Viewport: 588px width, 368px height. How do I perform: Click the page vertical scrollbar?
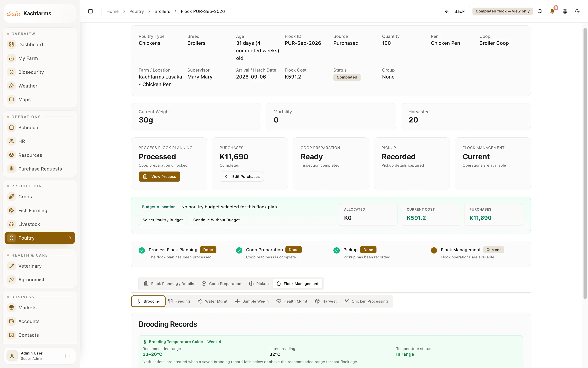tap(585, 163)
